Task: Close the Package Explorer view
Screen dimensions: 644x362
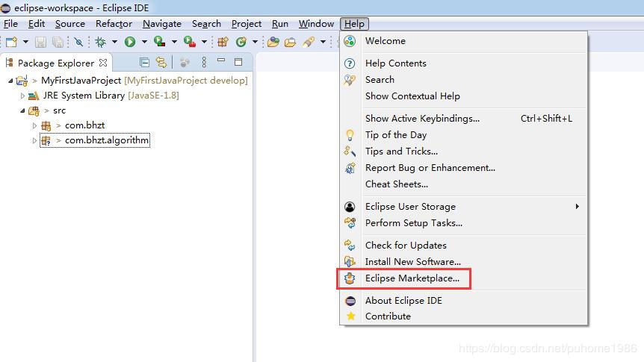Action: pos(103,63)
